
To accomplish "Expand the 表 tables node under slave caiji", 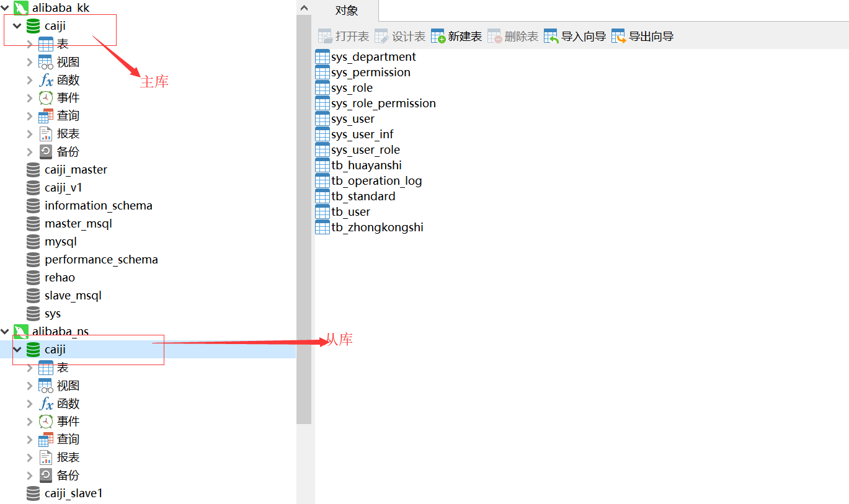I will tap(29, 367).
